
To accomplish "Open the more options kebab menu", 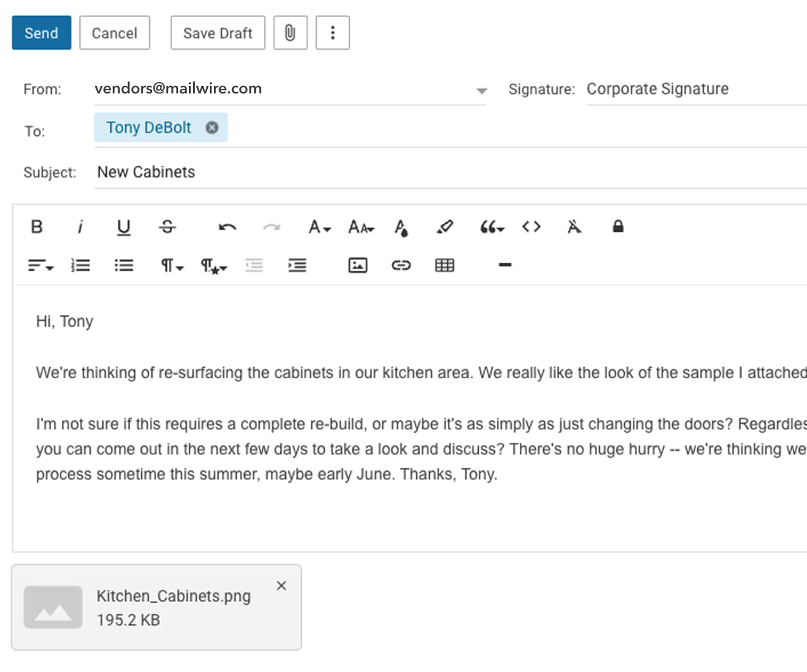I will point(332,32).
